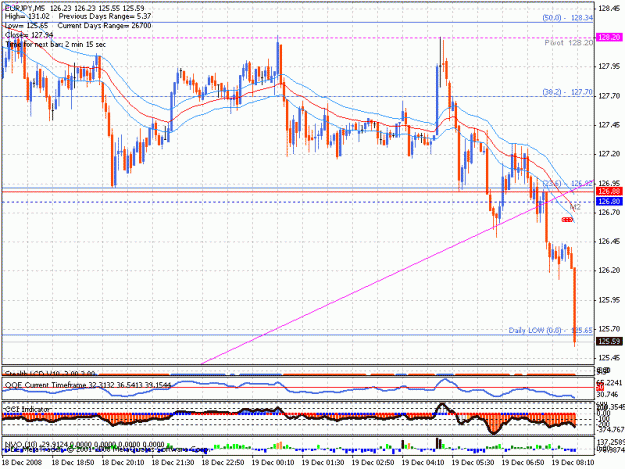Click the '(50.0) - 128.34' Fibonacci label
The height and width of the screenshot is (469, 625).
[x=568, y=18]
